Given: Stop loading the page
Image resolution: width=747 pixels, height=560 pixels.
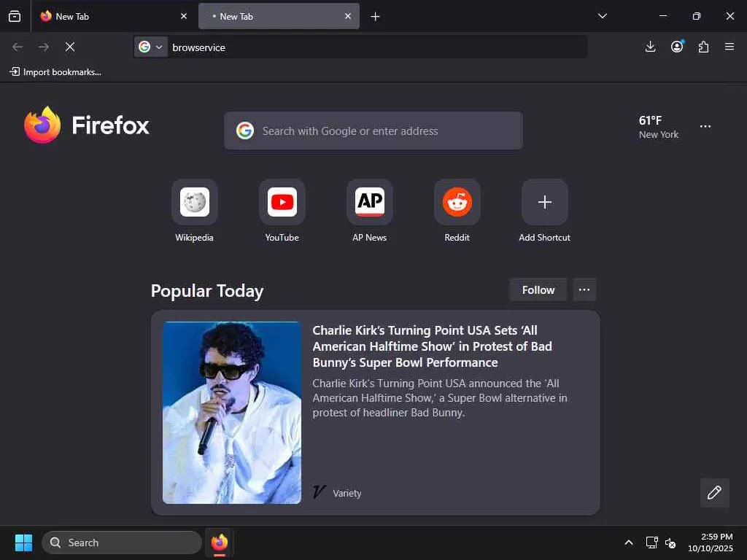Looking at the screenshot, I should [70, 47].
